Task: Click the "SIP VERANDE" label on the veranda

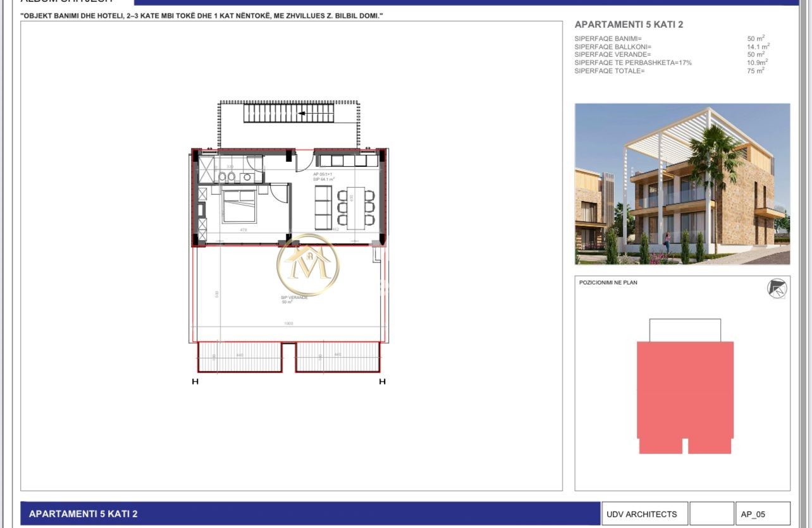Action: pyautogui.click(x=294, y=297)
